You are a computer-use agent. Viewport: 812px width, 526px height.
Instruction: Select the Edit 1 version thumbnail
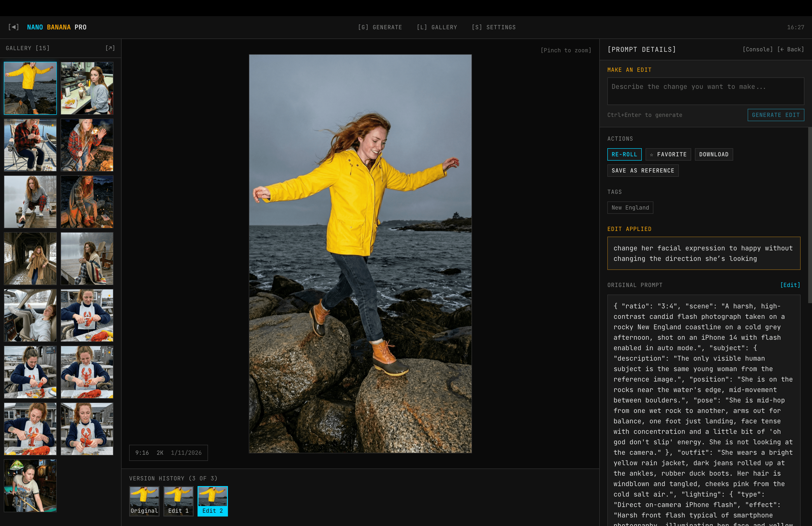coord(178,501)
